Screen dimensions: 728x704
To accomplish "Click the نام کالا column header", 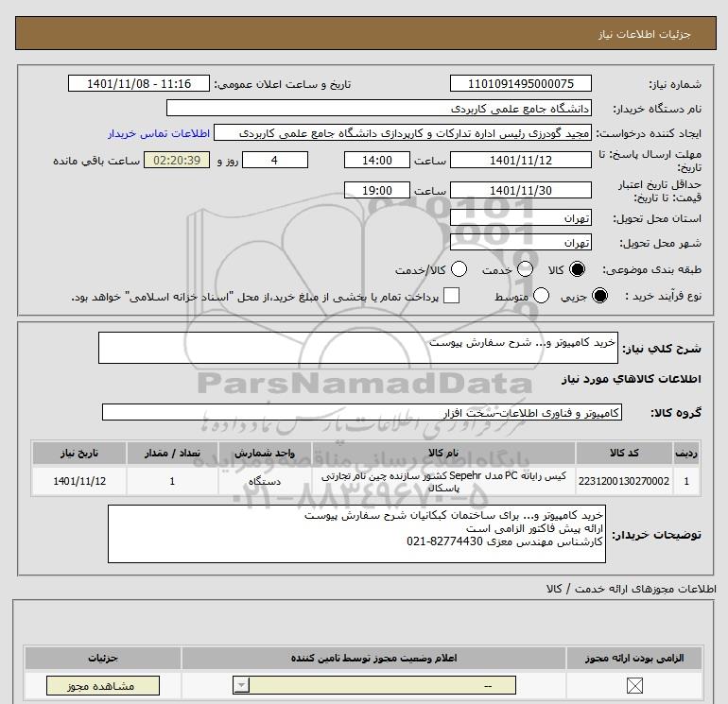I will tap(443, 453).
